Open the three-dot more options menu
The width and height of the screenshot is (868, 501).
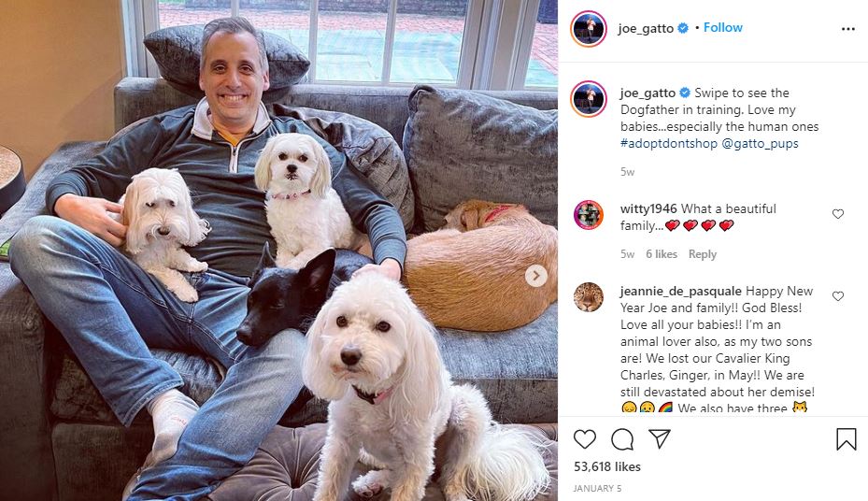(848, 29)
